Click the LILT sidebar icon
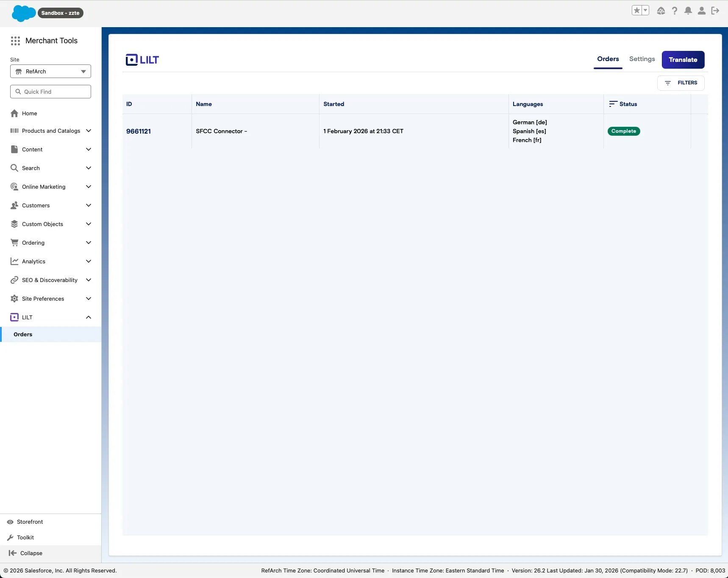Image resolution: width=728 pixels, height=578 pixels. (14, 317)
